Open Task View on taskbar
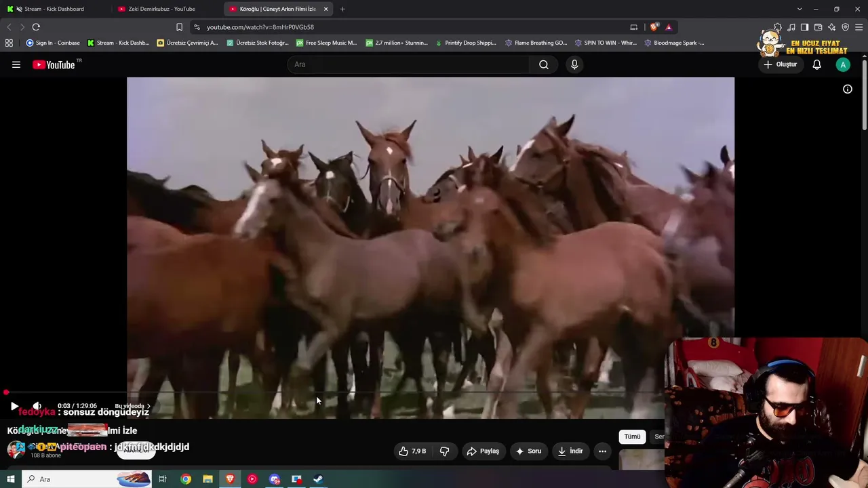The height and width of the screenshot is (488, 868). pos(163,479)
